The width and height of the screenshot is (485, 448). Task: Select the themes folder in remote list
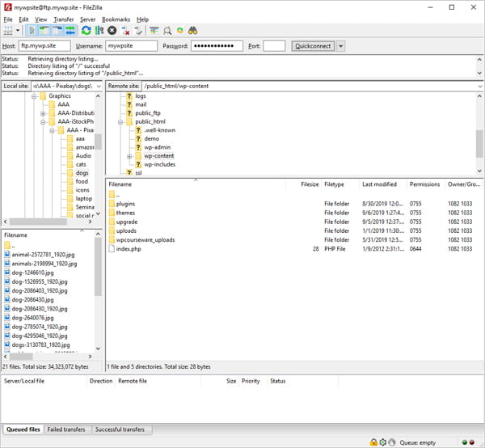point(125,213)
